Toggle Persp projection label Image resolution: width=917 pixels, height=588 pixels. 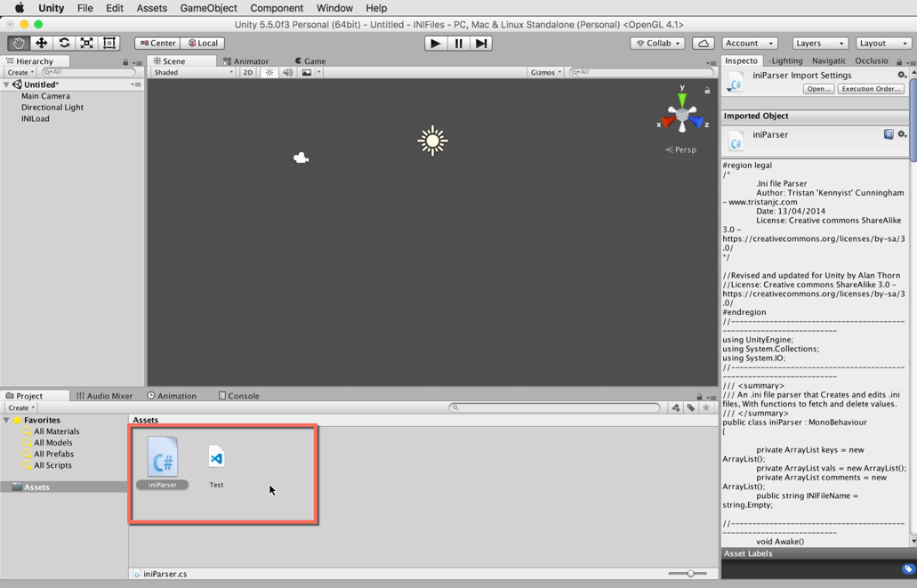[681, 149]
